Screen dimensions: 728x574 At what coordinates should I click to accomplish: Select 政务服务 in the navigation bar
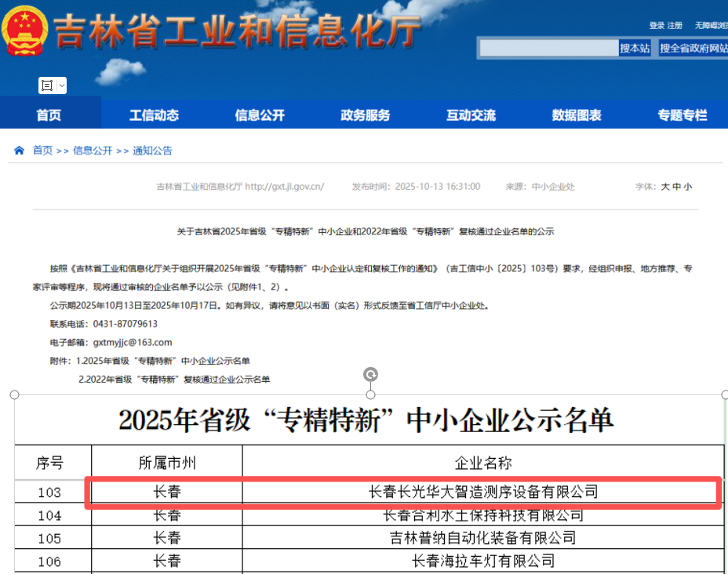click(x=366, y=115)
